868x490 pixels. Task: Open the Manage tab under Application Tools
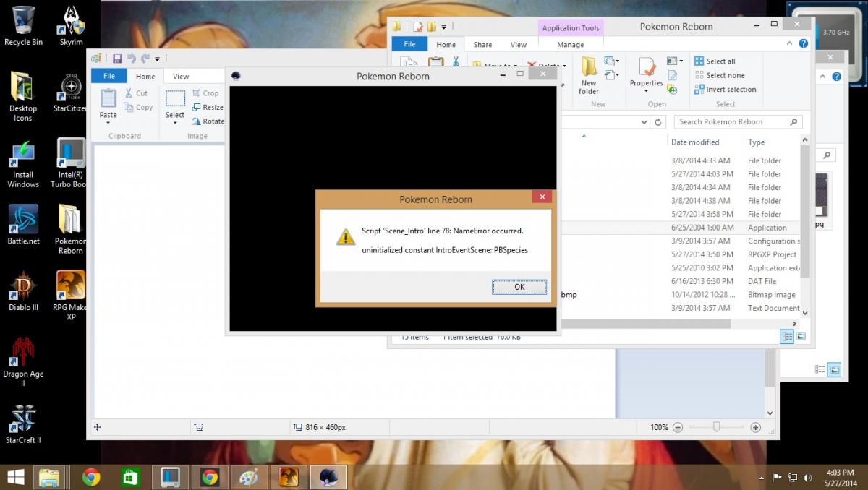coord(570,44)
